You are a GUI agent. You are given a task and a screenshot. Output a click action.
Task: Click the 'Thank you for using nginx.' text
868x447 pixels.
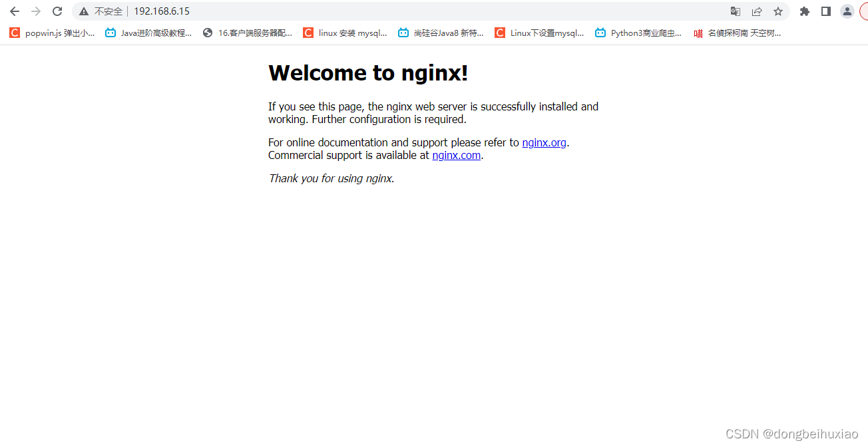click(x=331, y=178)
